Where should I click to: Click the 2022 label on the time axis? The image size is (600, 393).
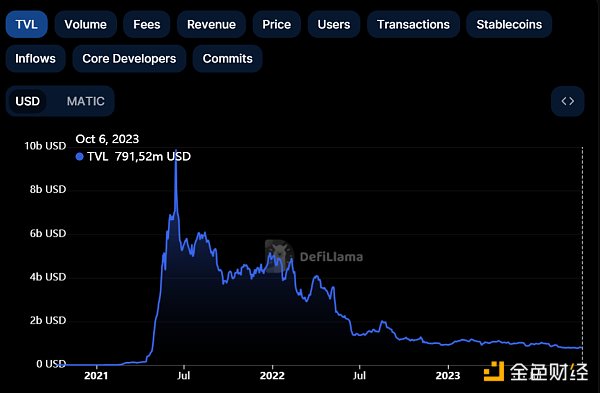[x=272, y=375]
